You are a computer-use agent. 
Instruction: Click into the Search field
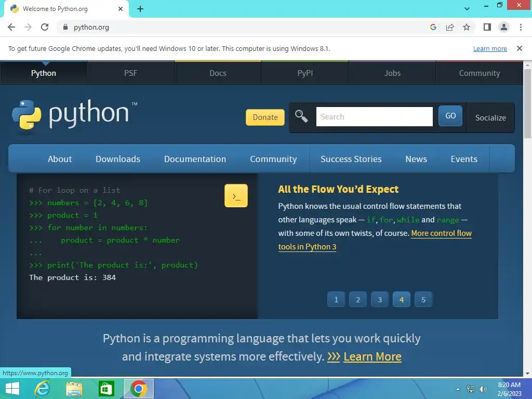click(x=374, y=117)
